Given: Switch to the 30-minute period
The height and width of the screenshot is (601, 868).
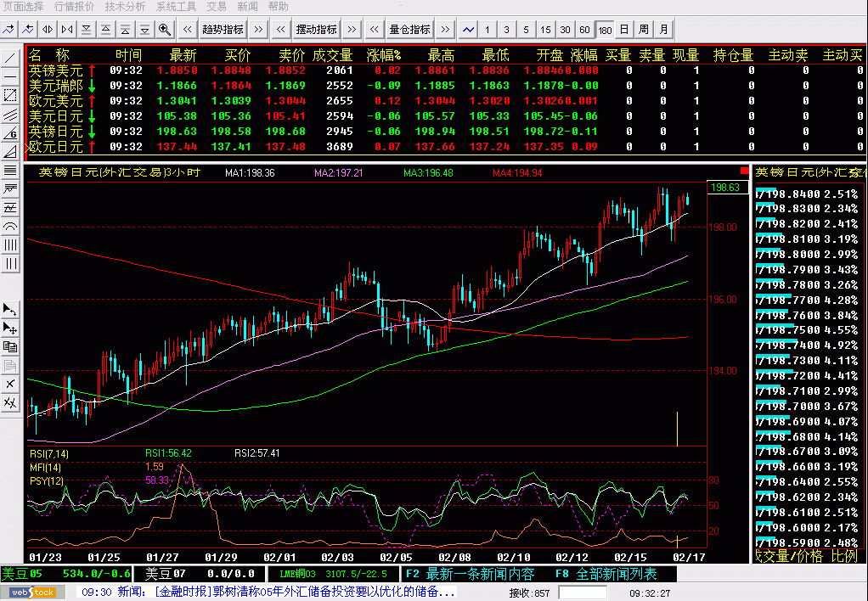Looking at the screenshot, I should tap(565, 30).
